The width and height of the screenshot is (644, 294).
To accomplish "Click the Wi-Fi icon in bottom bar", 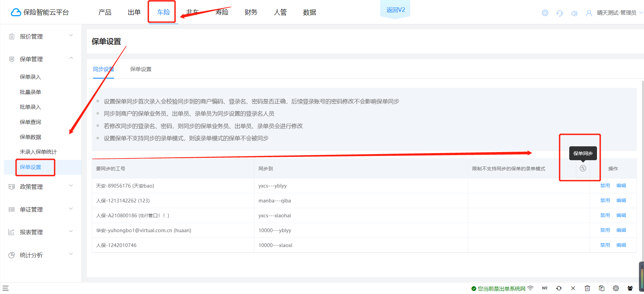I will (x=530, y=288).
